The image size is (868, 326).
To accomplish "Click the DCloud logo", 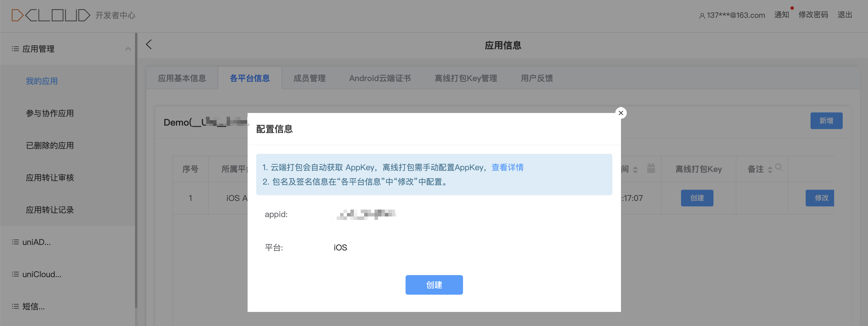I will pos(51,15).
